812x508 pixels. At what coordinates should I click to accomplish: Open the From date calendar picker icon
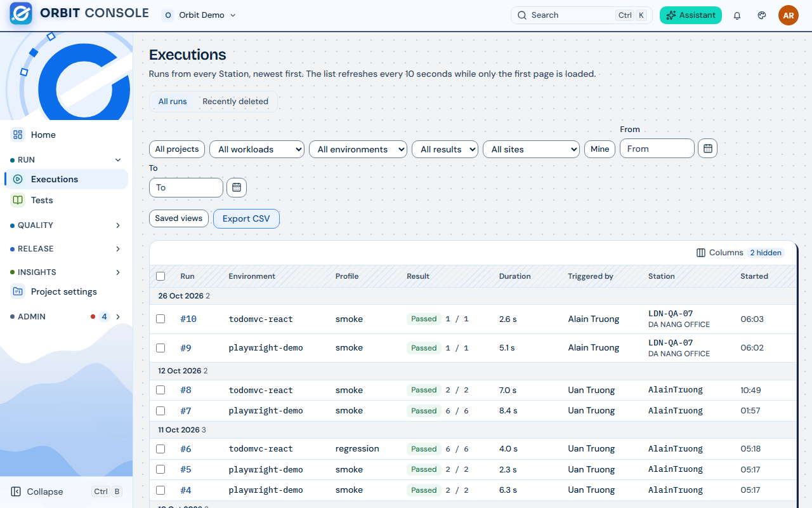[708, 149]
